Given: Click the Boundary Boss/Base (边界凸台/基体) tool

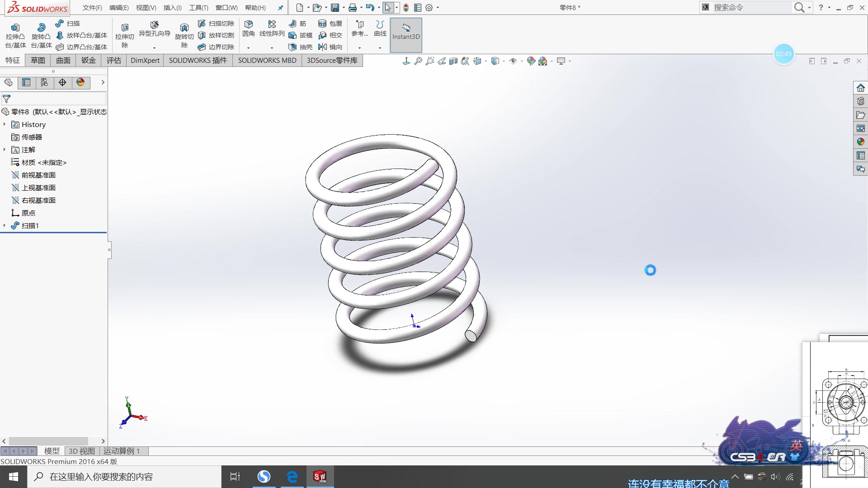Looking at the screenshot, I should (x=81, y=47).
